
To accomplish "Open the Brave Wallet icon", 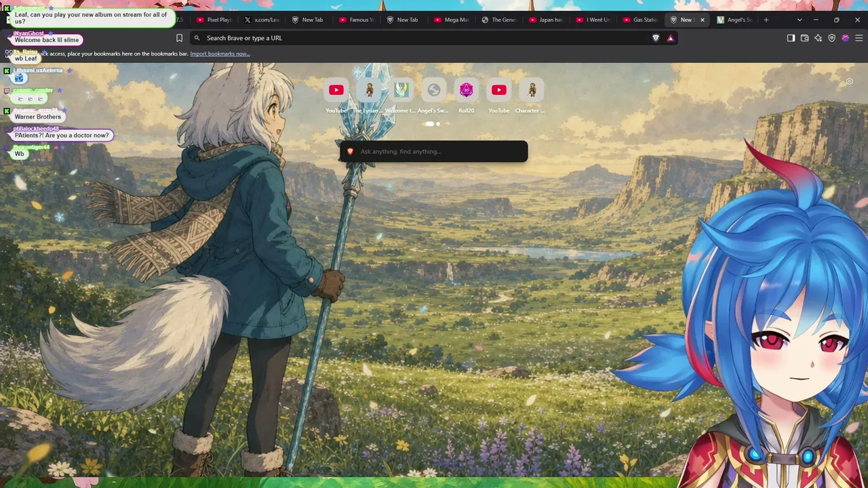I will pyautogui.click(x=804, y=38).
